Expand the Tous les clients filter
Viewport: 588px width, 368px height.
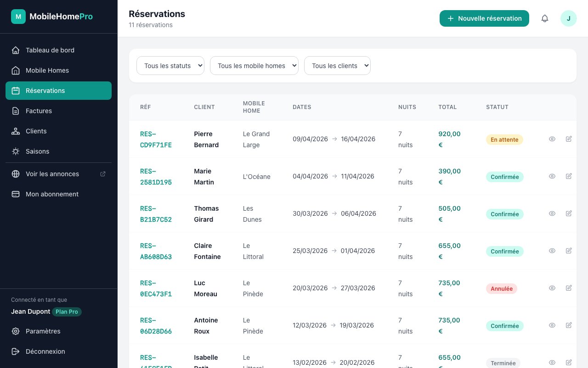click(337, 66)
